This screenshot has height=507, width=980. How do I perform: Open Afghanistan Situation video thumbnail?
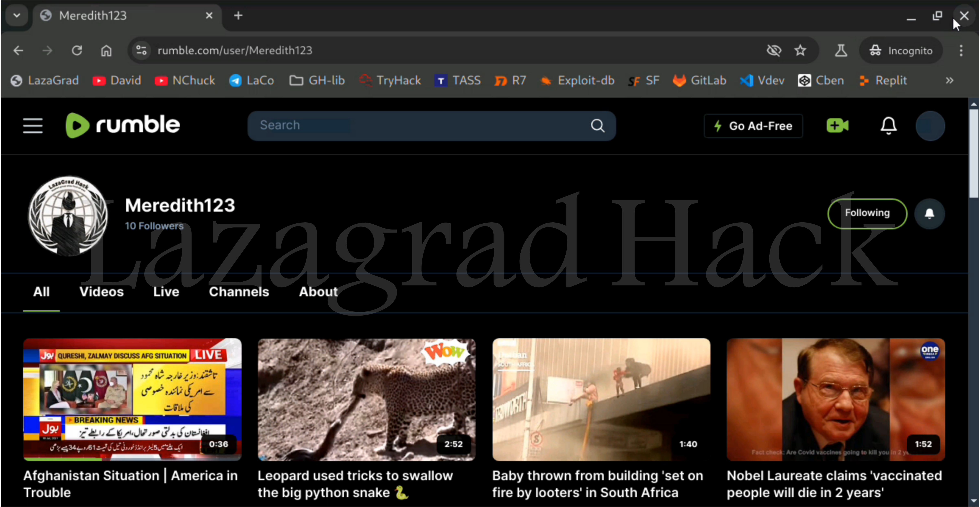pos(132,399)
